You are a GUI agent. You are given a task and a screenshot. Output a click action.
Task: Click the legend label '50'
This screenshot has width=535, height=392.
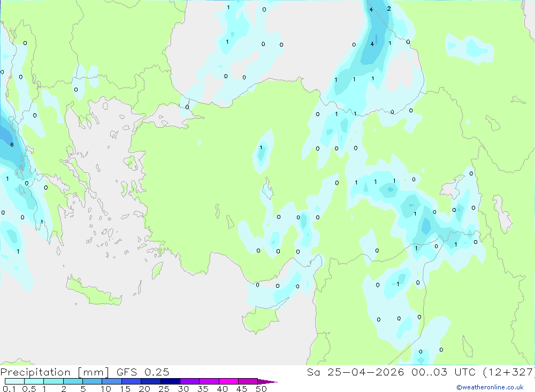click(261, 389)
